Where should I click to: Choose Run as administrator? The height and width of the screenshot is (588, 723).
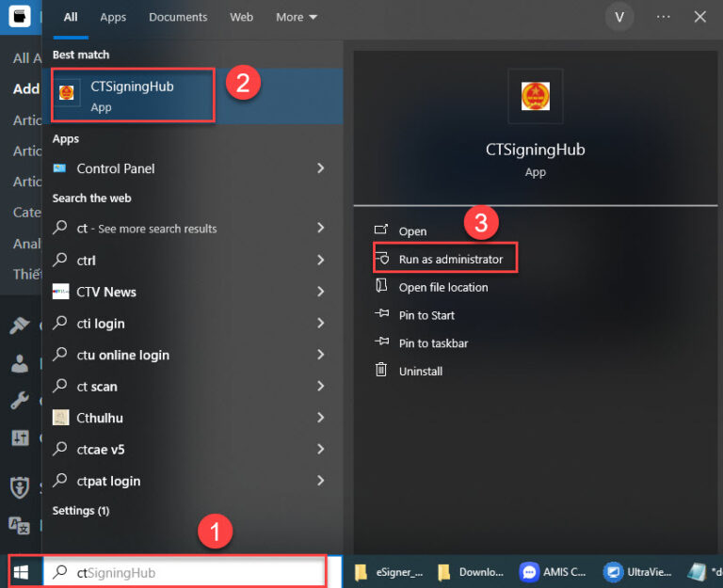(x=451, y=260)
